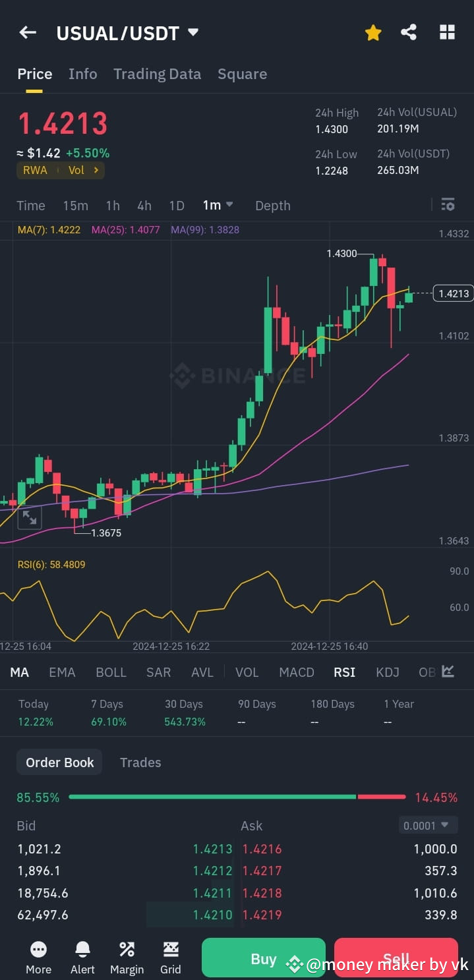The height and width of the screenshot is (980, 474).
Task: Toggle the favorite star icon
Action: [373, 32]
